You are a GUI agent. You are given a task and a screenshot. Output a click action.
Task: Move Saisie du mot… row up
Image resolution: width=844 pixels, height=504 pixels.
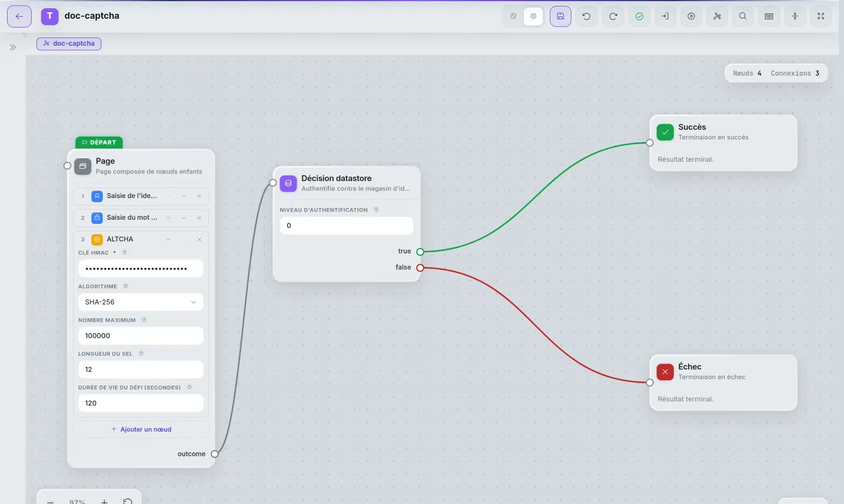168,218
